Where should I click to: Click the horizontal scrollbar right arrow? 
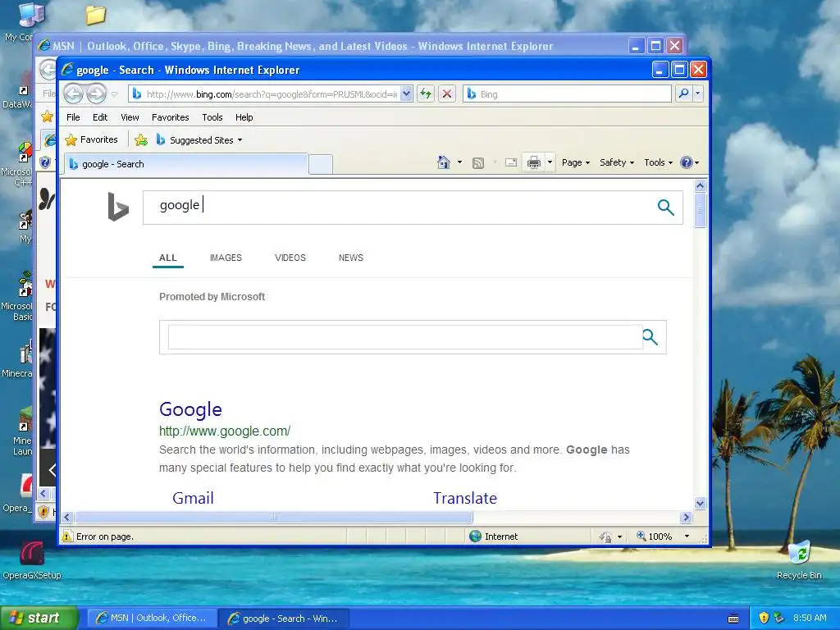tap(687, 517)
